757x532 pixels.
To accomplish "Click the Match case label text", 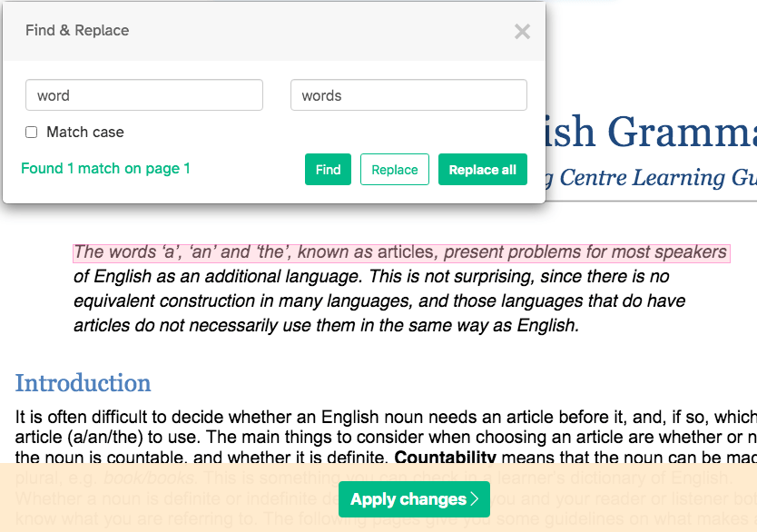I will (x=84, y=133).
